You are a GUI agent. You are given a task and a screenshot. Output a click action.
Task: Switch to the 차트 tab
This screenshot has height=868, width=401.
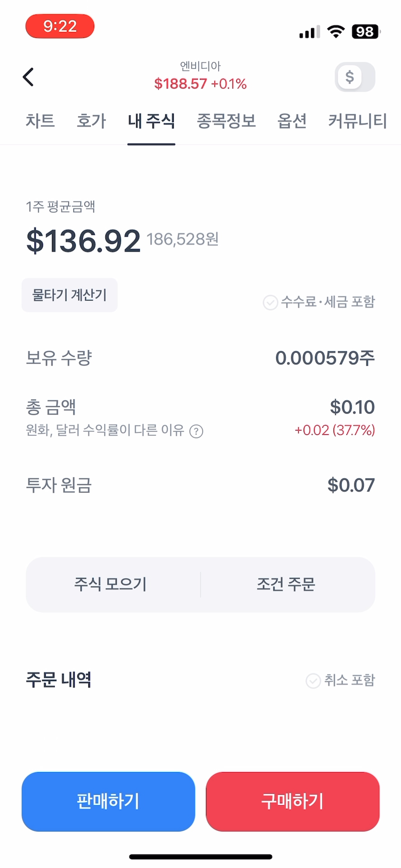click(x=40, y=121)
